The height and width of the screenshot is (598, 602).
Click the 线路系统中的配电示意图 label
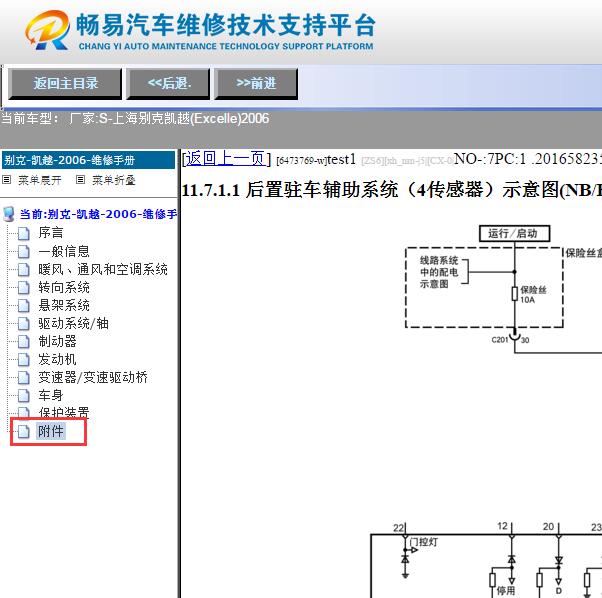pyautogui.click(x=439, y=272)
